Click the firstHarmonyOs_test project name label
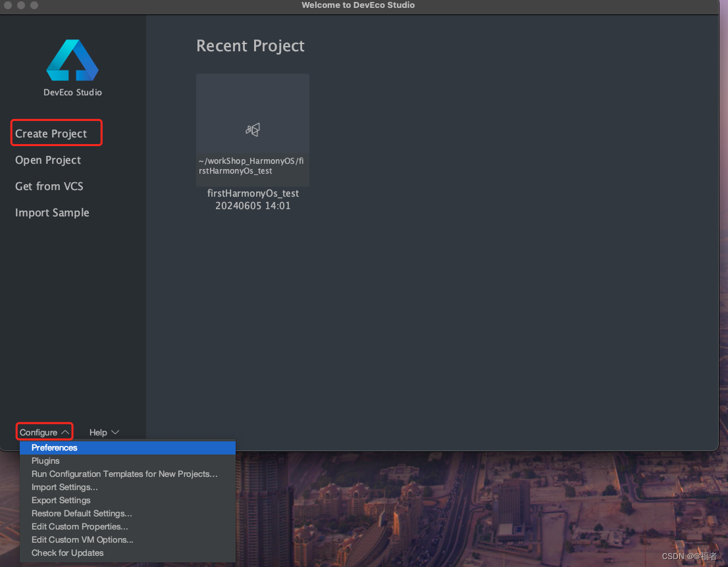This screenshot has width=728, height=567. tap(253, 193)
